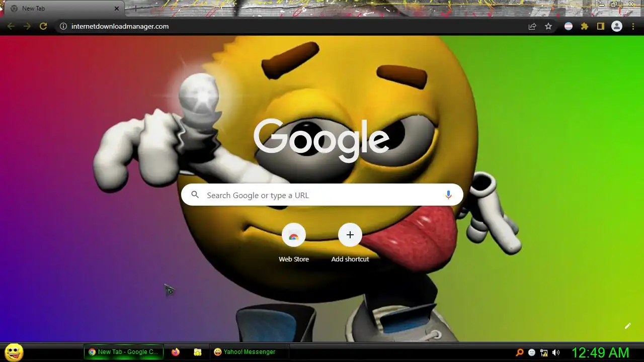Close the New Tab tab
The width and height of the screenshot is (644, 362).
tap(117, 9)
